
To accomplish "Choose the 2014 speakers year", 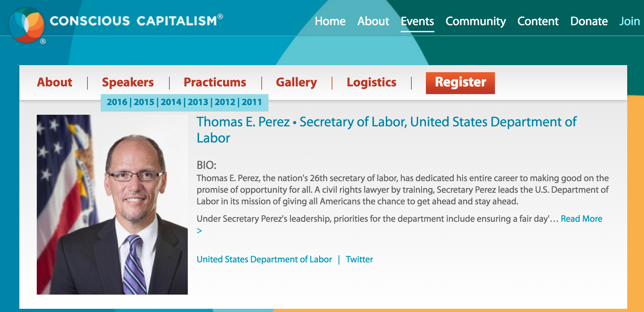I will (x=171, y=102).
